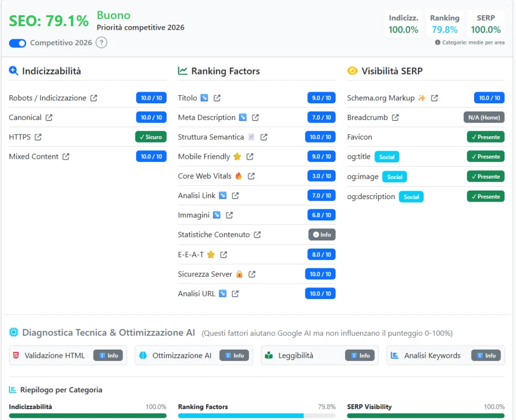516x420 pixels.
Task: Click the Info badge on Statistiche Contenuto
Action: pyautogui.click(x=321, y=234)
